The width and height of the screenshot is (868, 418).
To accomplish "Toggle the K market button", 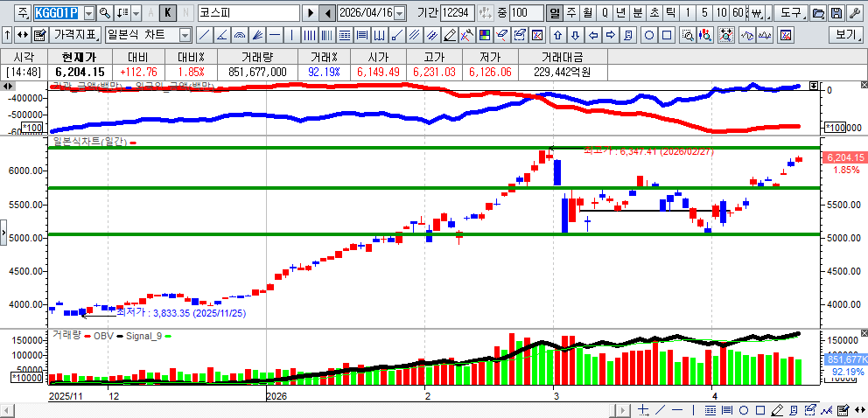I will point(167,13).
